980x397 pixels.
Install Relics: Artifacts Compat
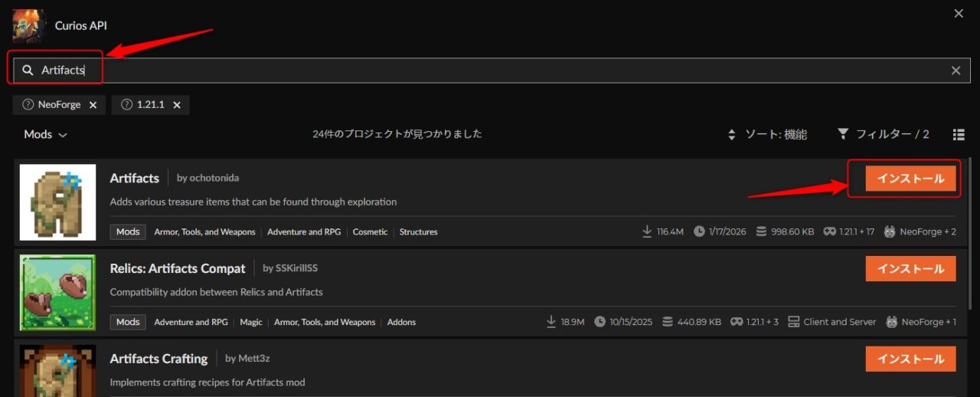910,269
